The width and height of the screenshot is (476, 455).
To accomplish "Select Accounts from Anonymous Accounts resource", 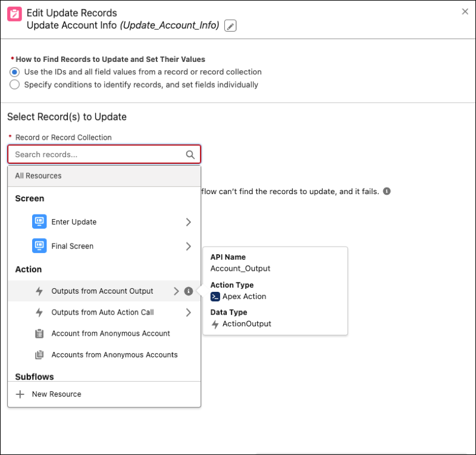I will (114, 354).
